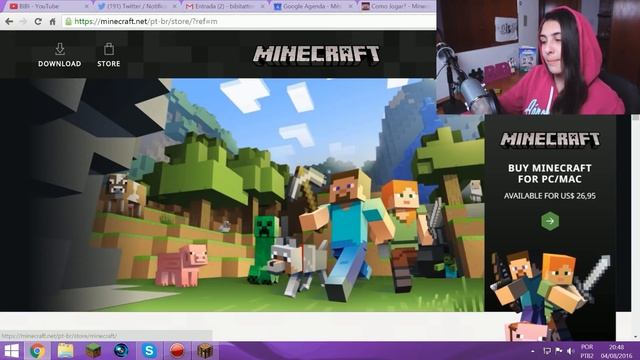Click the green padlock security icon
Image resolution: width=640 pixels, height=360 pixels.
(69, 22)
